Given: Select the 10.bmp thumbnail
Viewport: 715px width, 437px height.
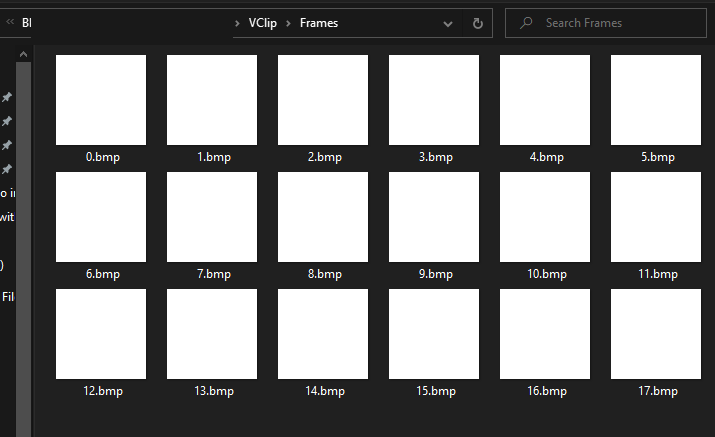Looking at the screenshot, I should click(x=545, y=217).
